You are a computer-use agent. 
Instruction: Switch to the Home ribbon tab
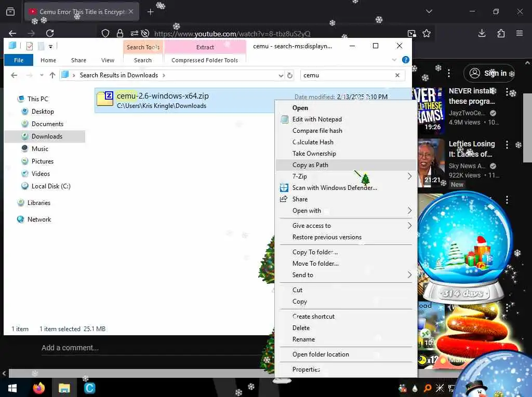(x=48, y=60)
